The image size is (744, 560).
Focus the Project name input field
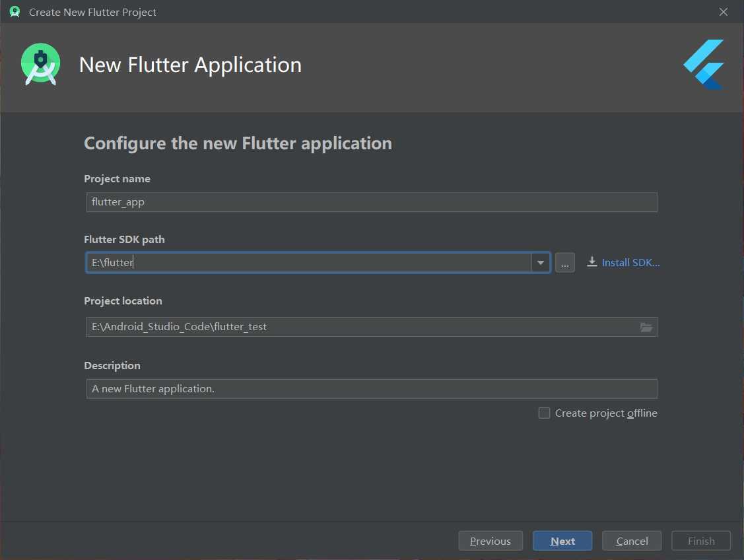point(372,202)
